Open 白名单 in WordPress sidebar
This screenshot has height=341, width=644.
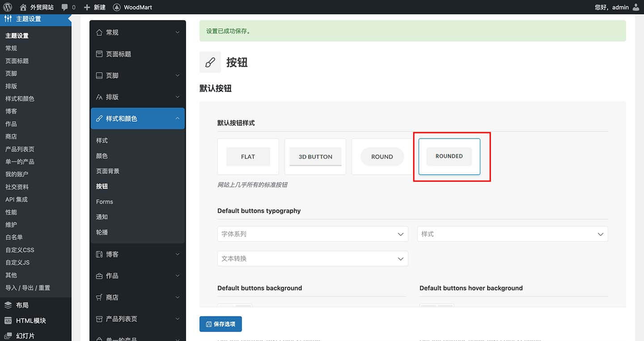[14, 237]
